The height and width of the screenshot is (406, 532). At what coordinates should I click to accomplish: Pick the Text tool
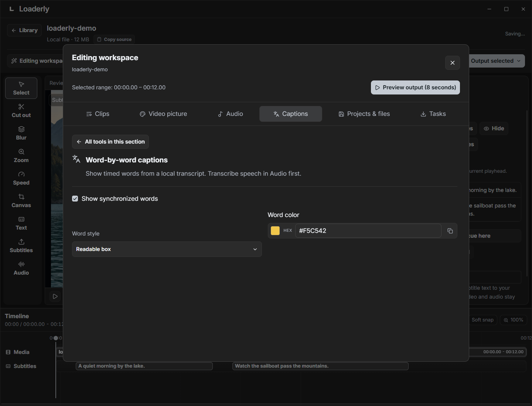point(21,223)
